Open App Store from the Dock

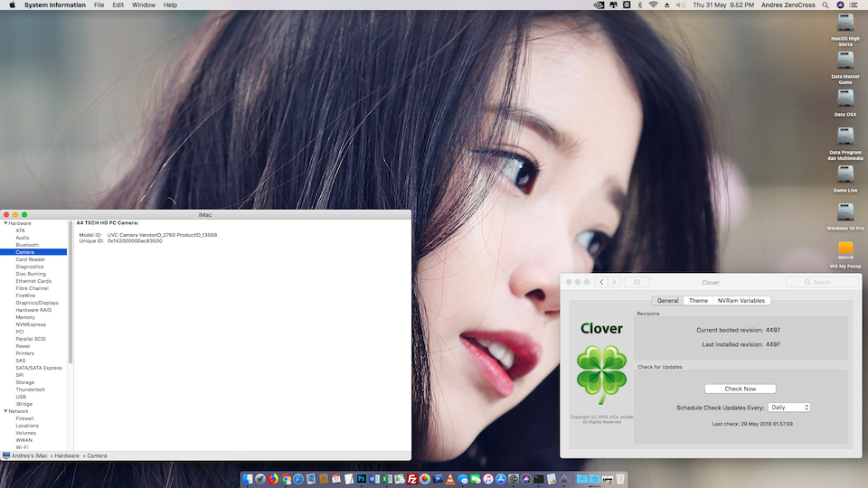[501, 479]
